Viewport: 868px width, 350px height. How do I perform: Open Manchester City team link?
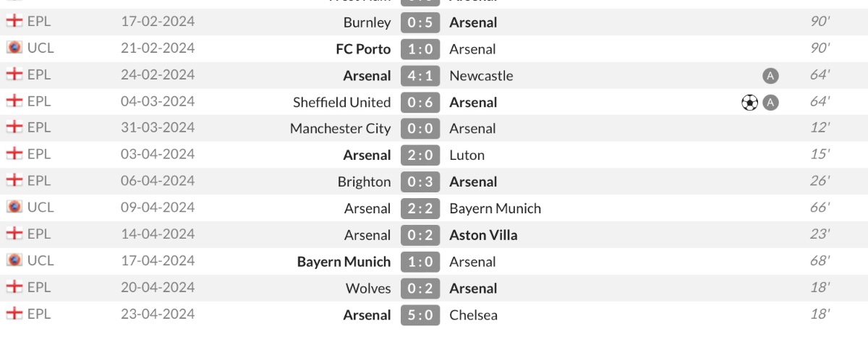[340, 129]
